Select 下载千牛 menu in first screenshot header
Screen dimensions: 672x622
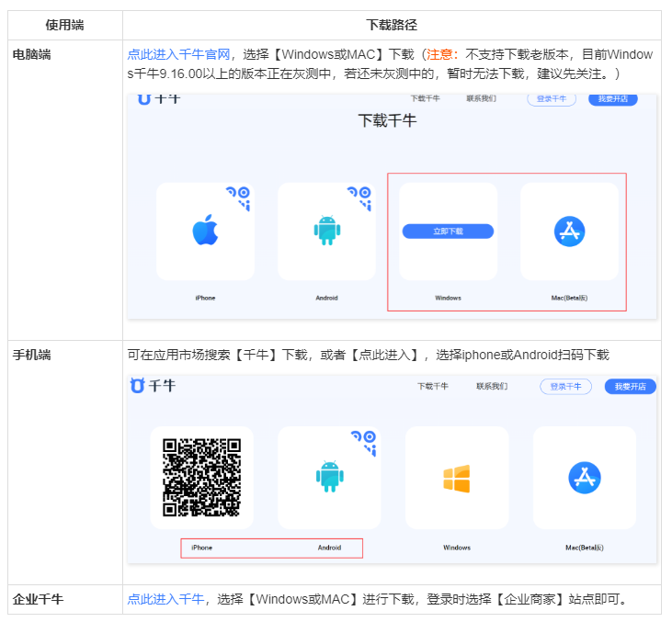[425, 98]
